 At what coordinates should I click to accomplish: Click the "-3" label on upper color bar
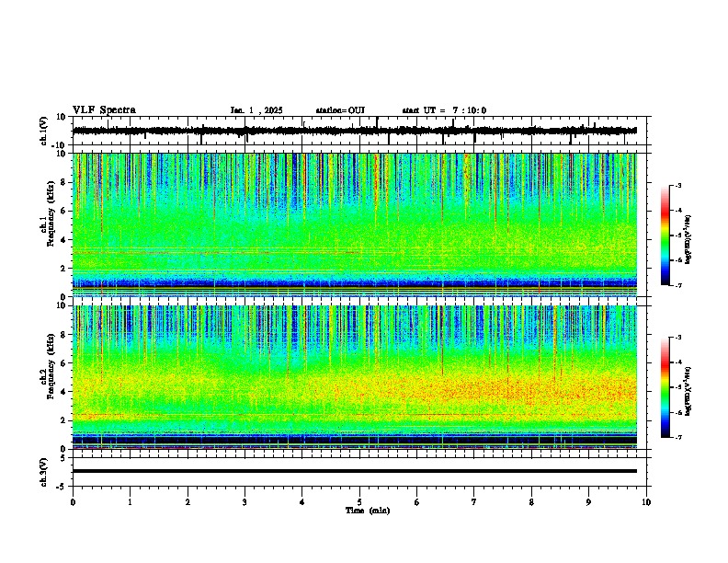click(x=677, y=186)
